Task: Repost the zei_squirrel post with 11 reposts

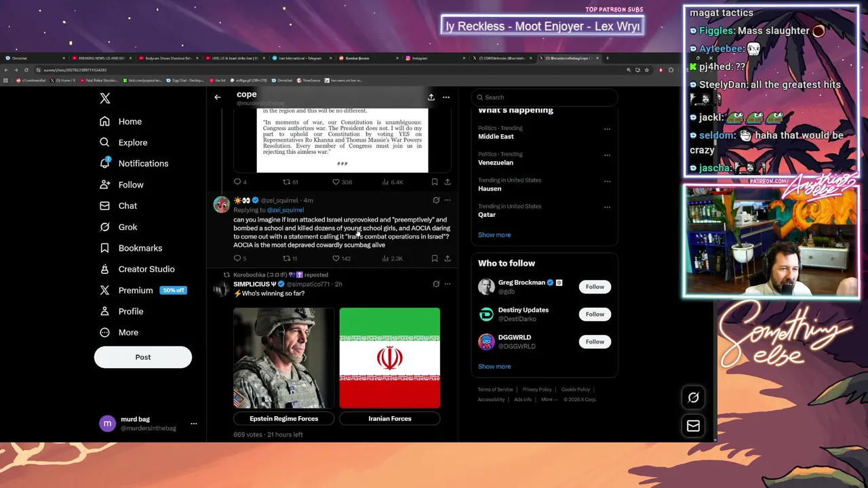Action: (x=290, y=258)
